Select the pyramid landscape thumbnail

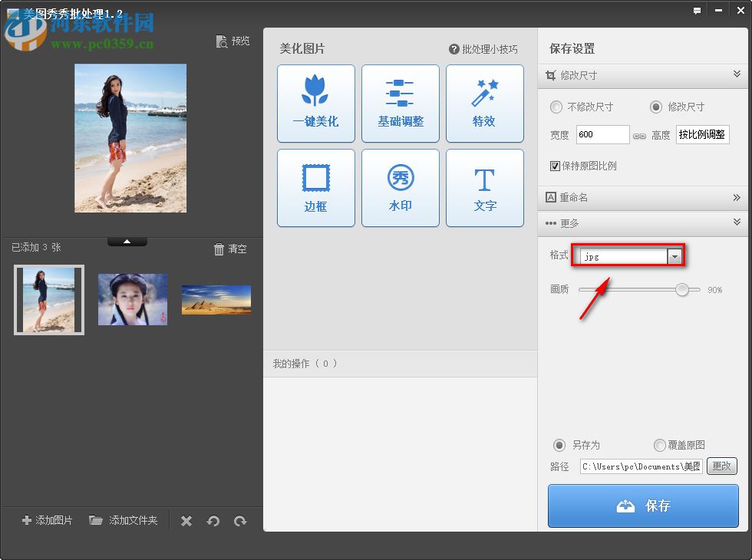coord(216,299)
